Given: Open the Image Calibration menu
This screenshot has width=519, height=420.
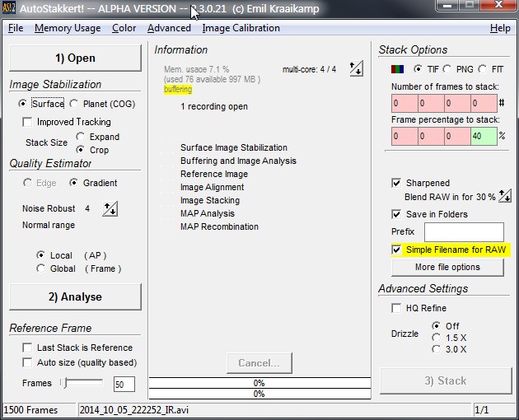Looking at the screenshot, I should coord(241,28).
